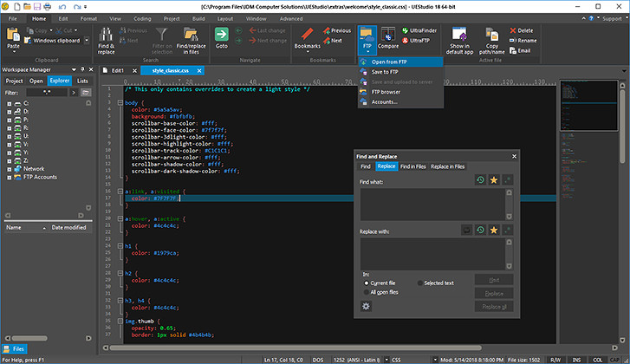This screenshot has height=364, width=630.
Task: Choose the Selected text option
Action: point(420,283)
